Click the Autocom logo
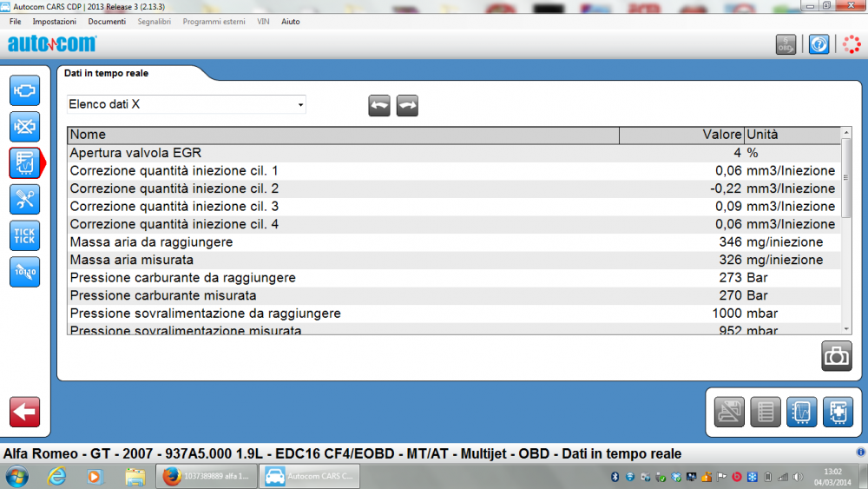868x489 pixels. (52, 43)
